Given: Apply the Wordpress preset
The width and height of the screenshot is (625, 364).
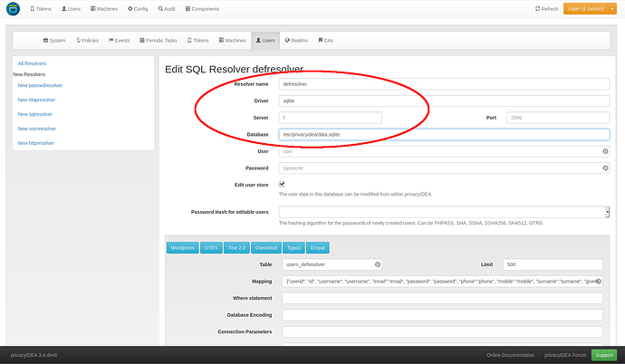Looking at the screenshot, I should tap(183, 248).
